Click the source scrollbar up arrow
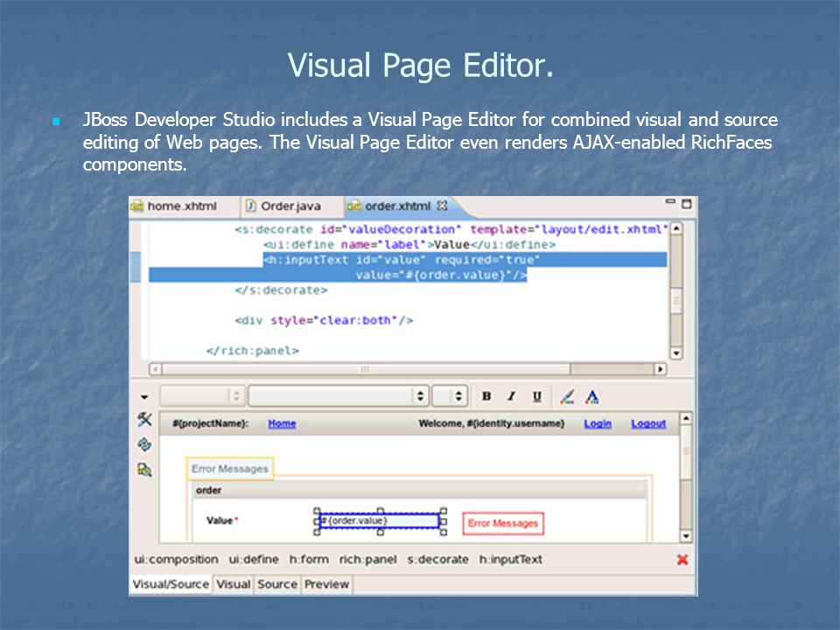 click(x=676, y=228)
